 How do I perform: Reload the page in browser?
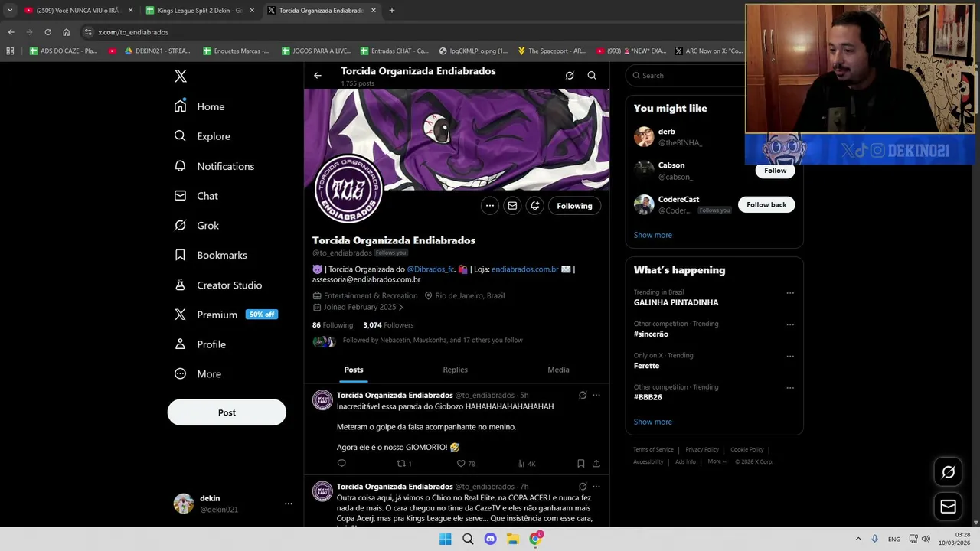click(x=47, y=32)
